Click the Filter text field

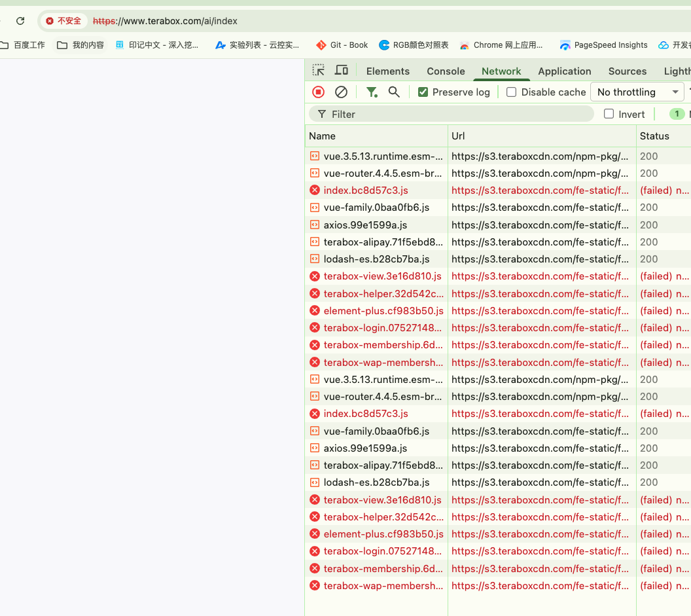(452, 114)
